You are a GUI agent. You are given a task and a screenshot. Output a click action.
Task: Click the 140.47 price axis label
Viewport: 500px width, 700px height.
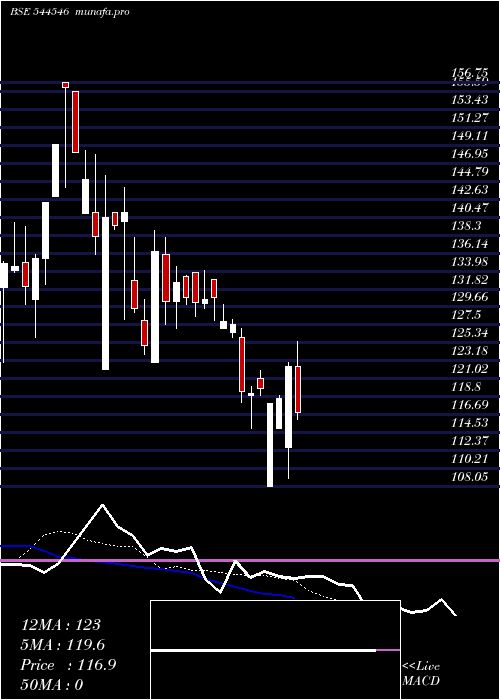[x=470, y=208]
